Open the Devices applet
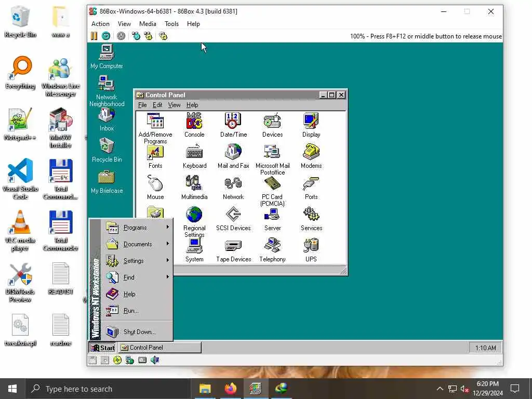This screenshot has width=532, height=399. coord(272,125)
